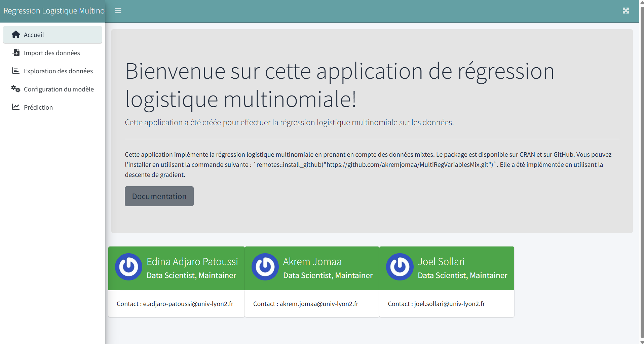The width and height of the screenshot is (644, 344).
Task: Click the Joel Sollari name heading
Action: (x=441, y=262)
